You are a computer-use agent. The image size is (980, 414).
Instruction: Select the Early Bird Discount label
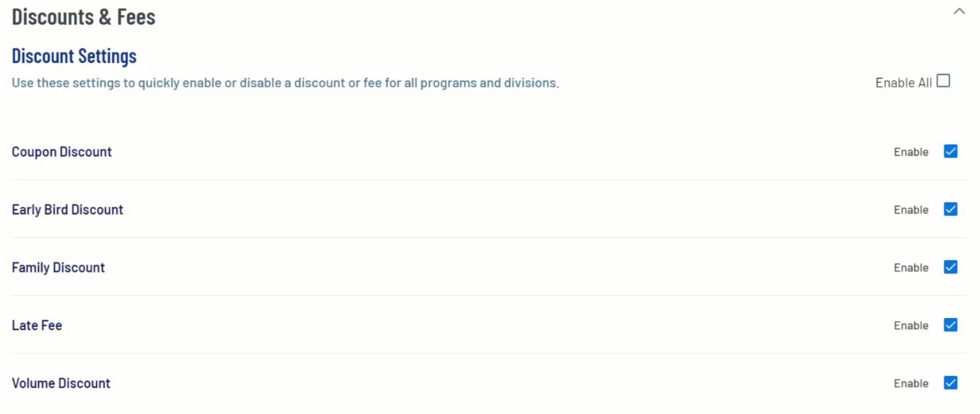67,210
